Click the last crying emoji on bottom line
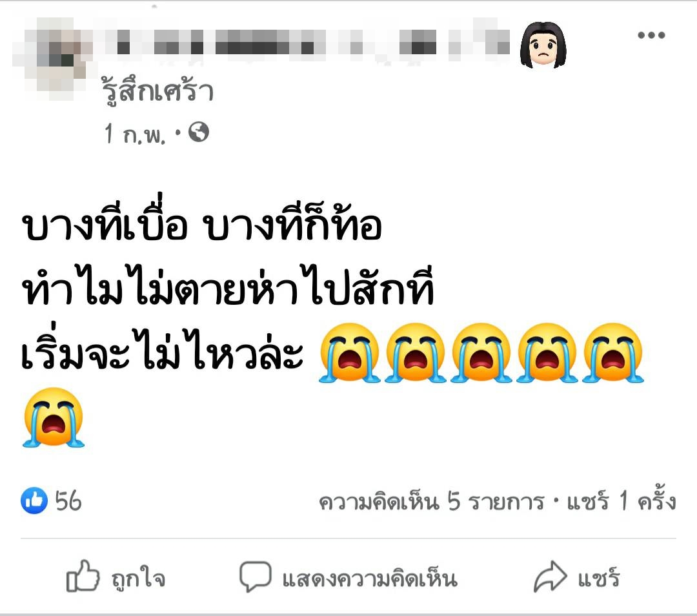 54,417
